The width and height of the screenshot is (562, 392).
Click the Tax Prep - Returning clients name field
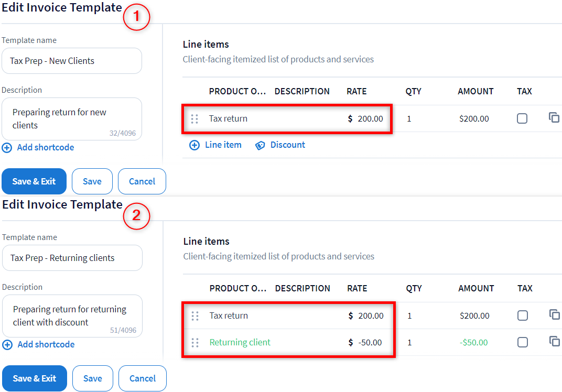click(x=72, y=258)
